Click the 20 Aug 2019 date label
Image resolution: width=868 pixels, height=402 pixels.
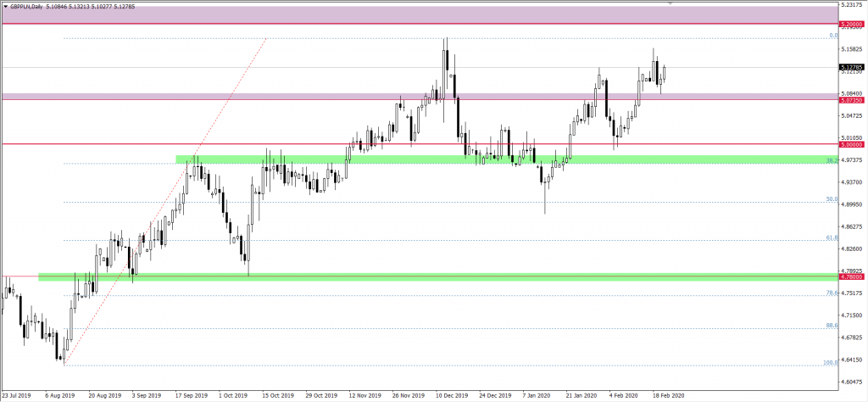(x=105, y=396)
